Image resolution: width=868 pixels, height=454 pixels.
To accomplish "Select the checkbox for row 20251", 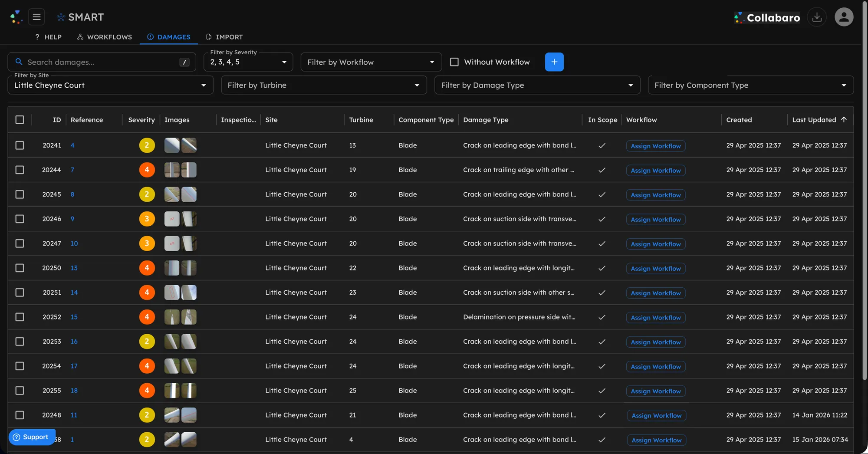I will point(20,293).
